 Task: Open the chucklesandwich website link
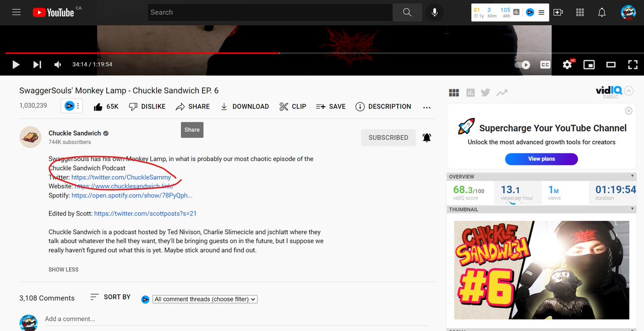coord(124,186)
